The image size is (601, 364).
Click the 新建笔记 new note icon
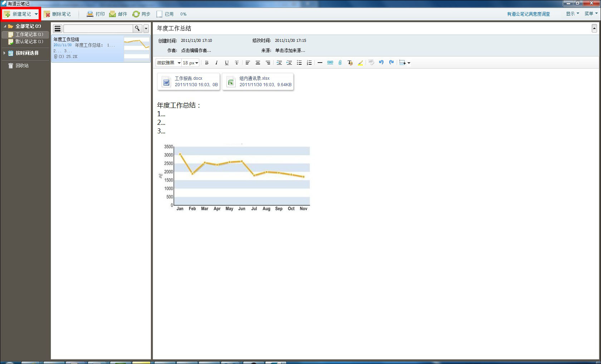tap(7, 14)
